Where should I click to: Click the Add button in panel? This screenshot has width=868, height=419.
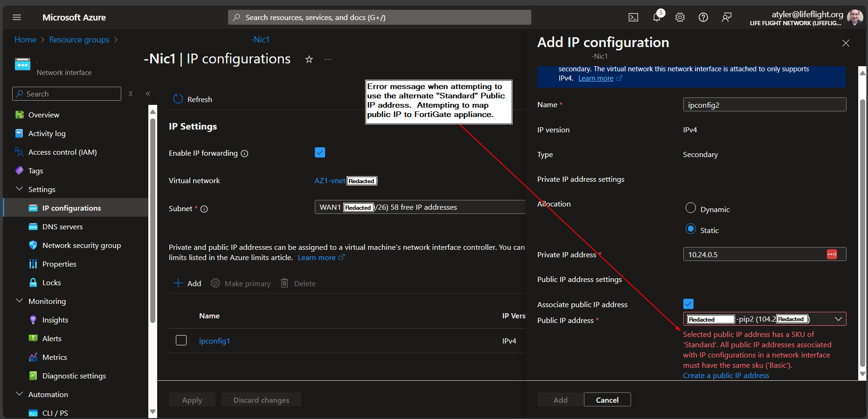coord(560,399)
